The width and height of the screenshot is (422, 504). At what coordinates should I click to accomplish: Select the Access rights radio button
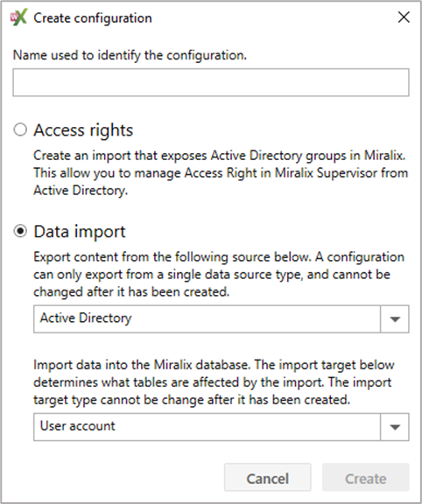[20, 129]
